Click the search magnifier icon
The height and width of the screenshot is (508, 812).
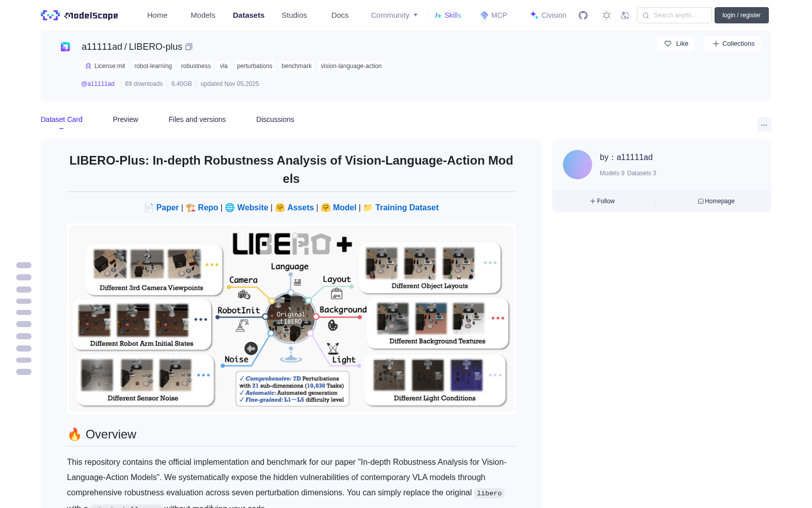[646, 15]
